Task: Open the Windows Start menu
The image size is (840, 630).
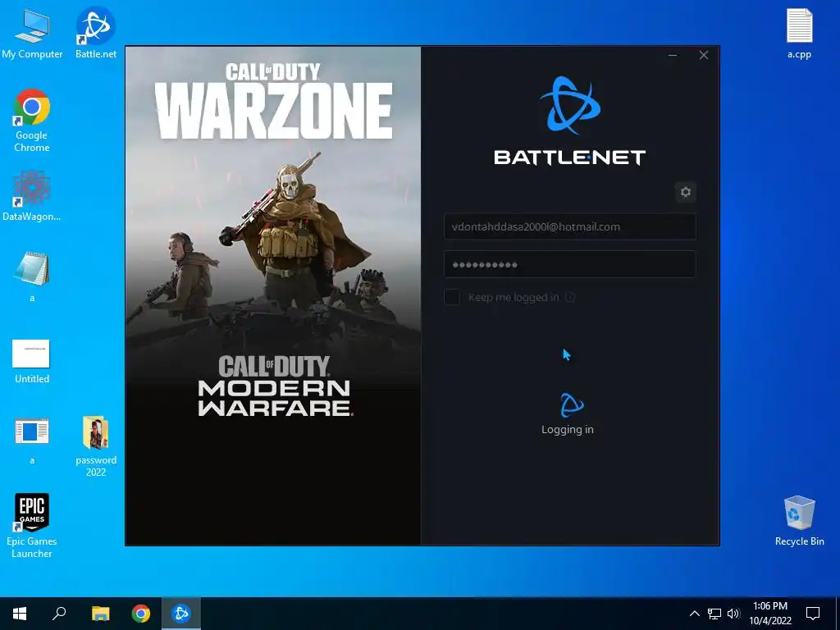Action: (20, 614)
